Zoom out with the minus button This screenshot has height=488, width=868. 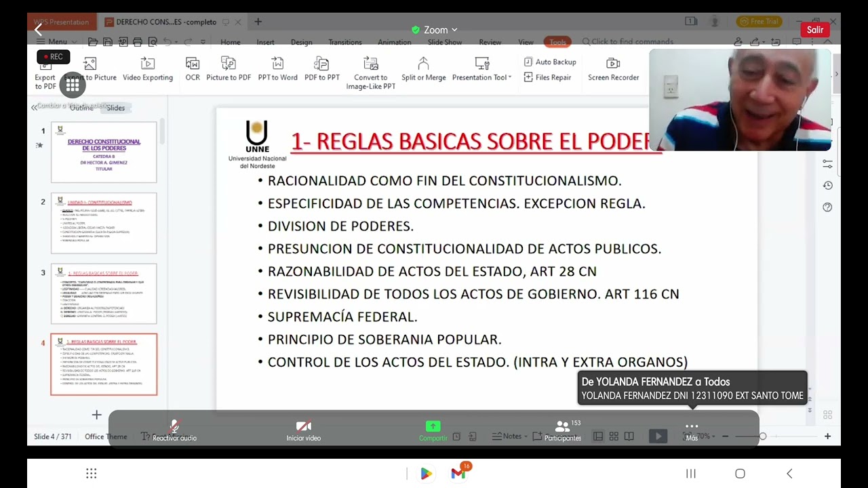[725, 436]
